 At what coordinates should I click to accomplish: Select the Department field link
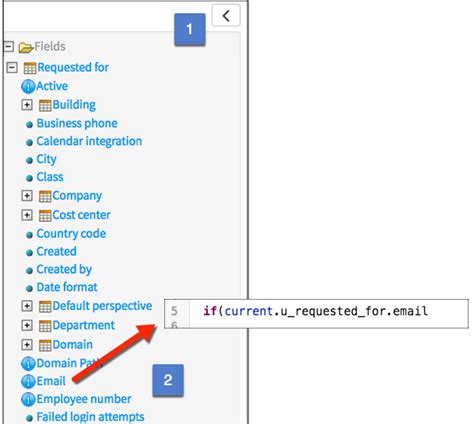coord(84,325)
